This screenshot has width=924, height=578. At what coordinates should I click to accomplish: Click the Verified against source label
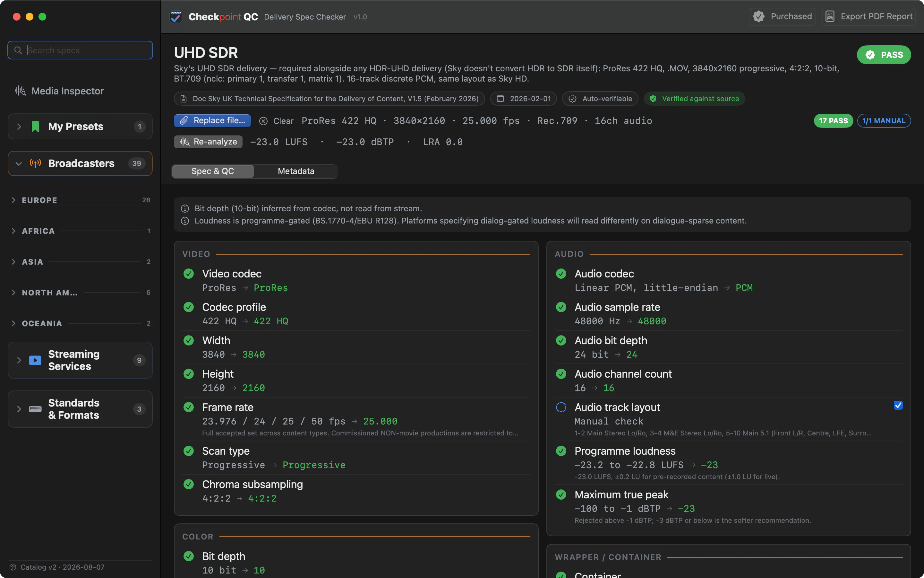(x=700, y=99)
